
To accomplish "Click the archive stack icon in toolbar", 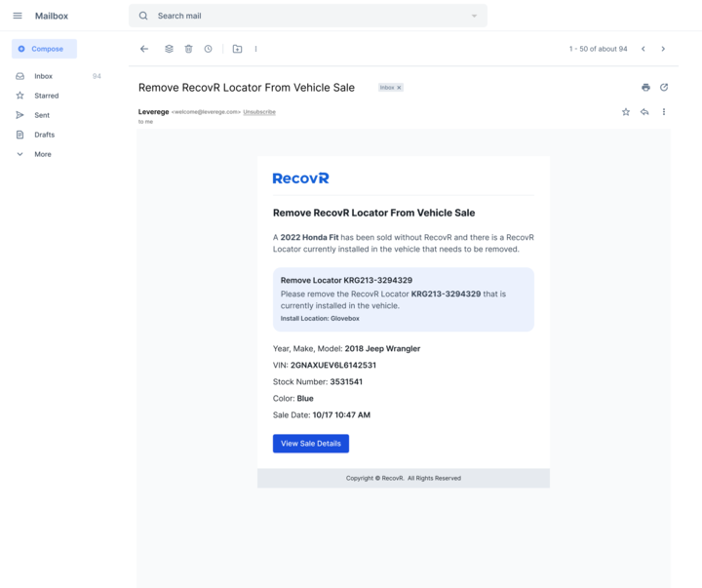I will click(x=169, y=49).
